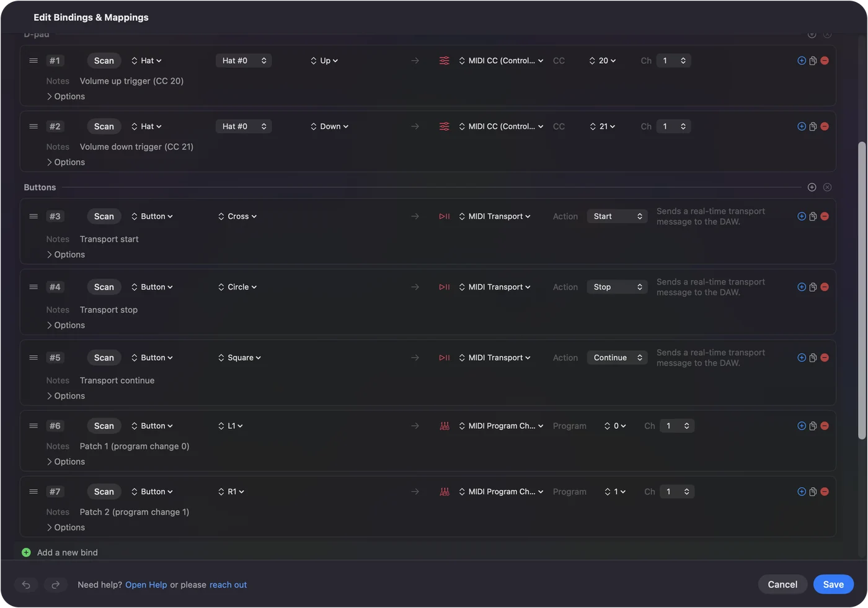Click the reach out link
Image resolution: width=868 pixels, height=608 pixels.
[x=228, y=585]
